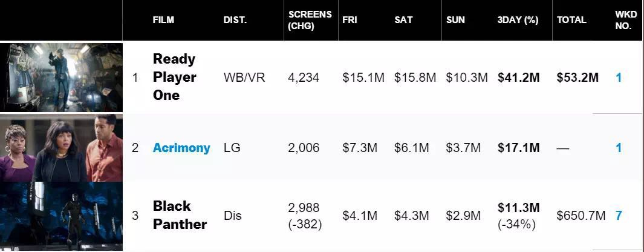
Task: Open weekend number 1 link for Ready Player One
Action: 619,78
